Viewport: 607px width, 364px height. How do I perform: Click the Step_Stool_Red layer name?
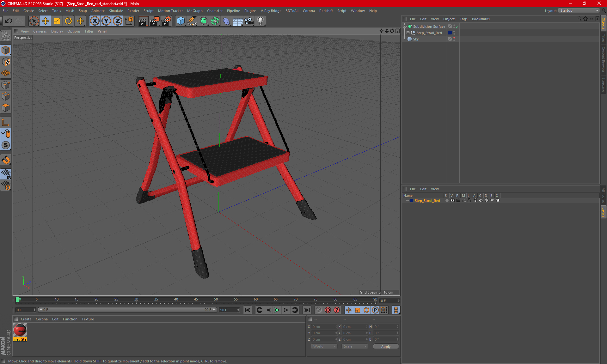427,201
